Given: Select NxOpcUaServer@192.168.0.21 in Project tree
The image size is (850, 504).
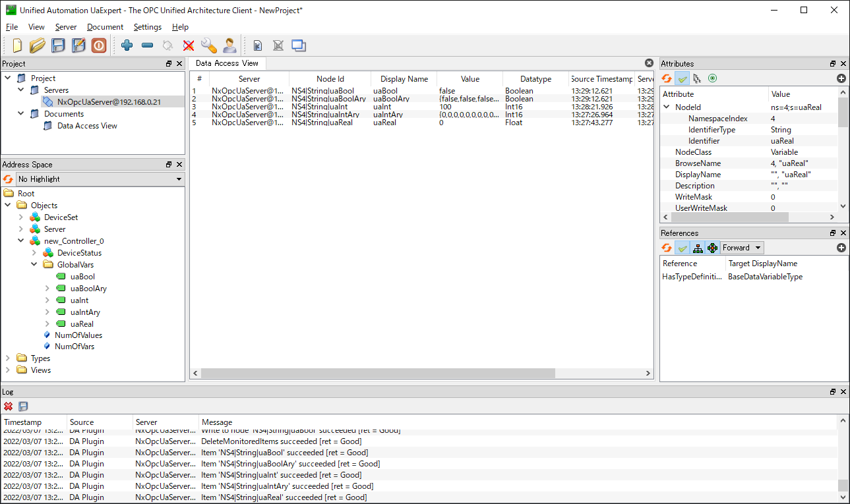Looking at the screenshot, I should [108, 102].
